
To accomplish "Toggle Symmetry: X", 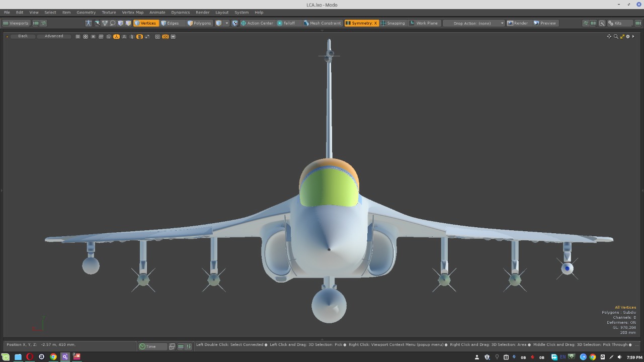I will tap(361, 23).
